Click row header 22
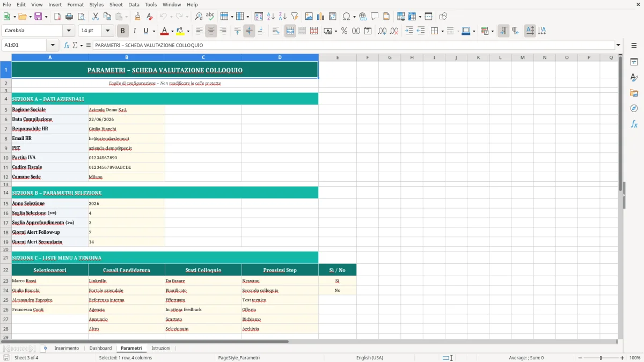The image size is (644, 362). click(6, 270)
